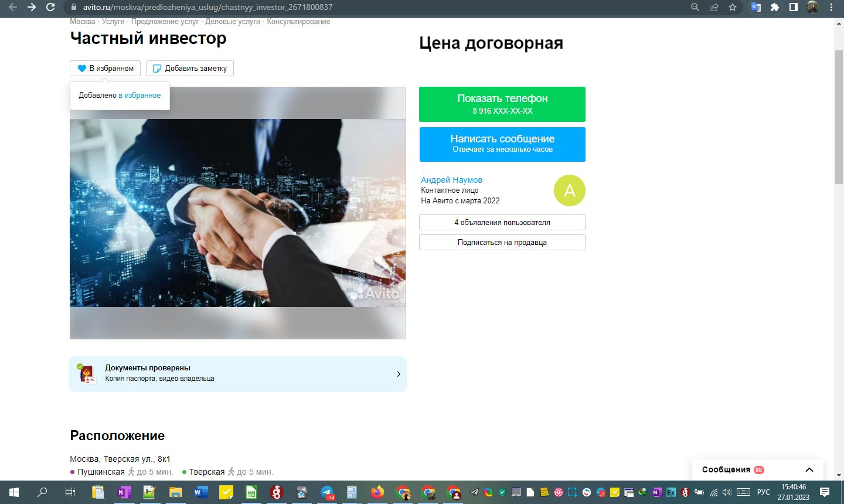The height and width of the screenshot is (504, 844).
Task: Open the Услуги breadcrumb
Action: pos(113,22)
